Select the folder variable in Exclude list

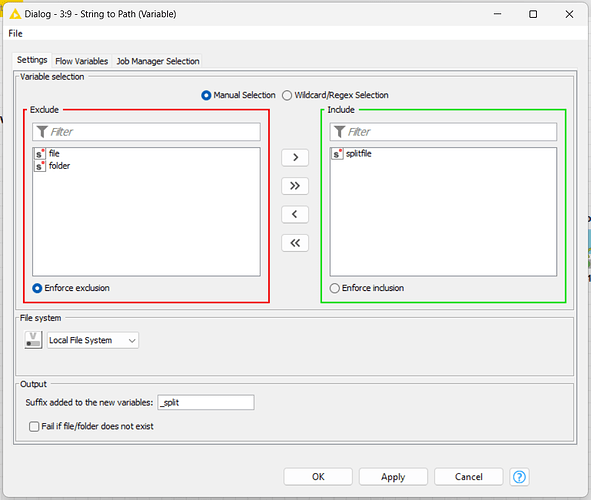click(59, 166)
